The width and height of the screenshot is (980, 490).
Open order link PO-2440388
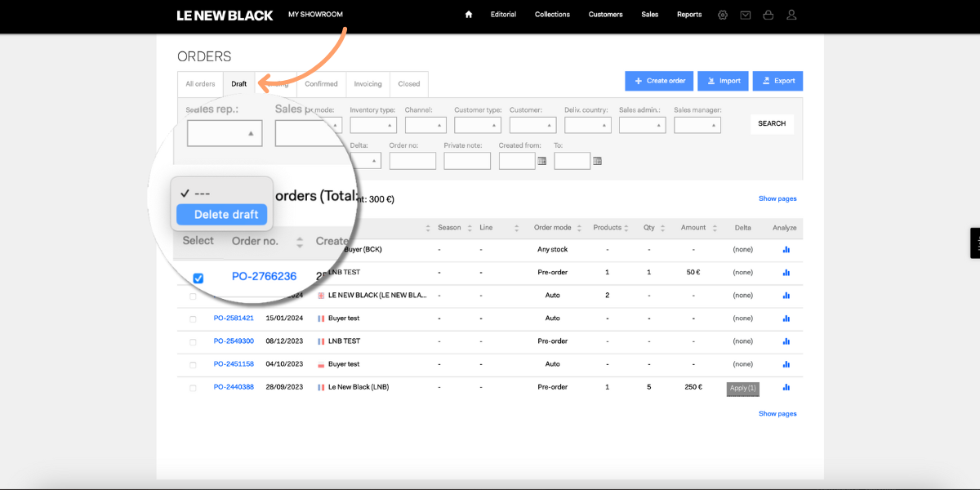pos(234,387)
